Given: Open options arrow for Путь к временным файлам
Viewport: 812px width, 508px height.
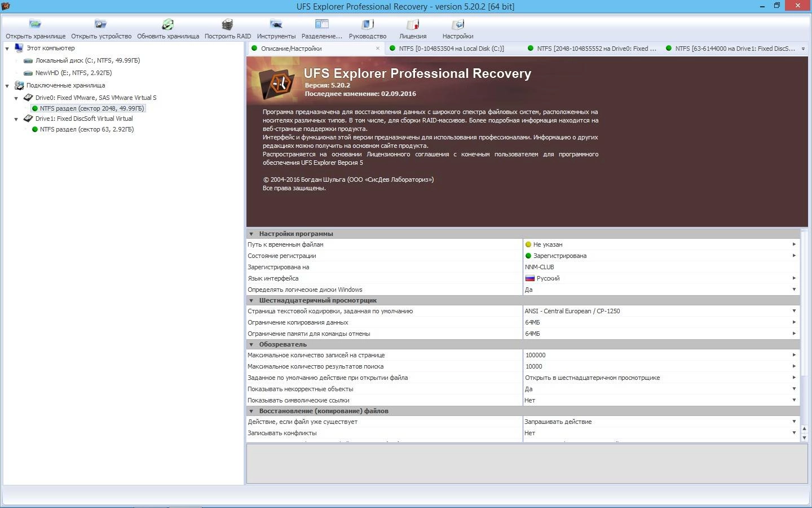Looking at the screenshot, I should click(794, 244).
